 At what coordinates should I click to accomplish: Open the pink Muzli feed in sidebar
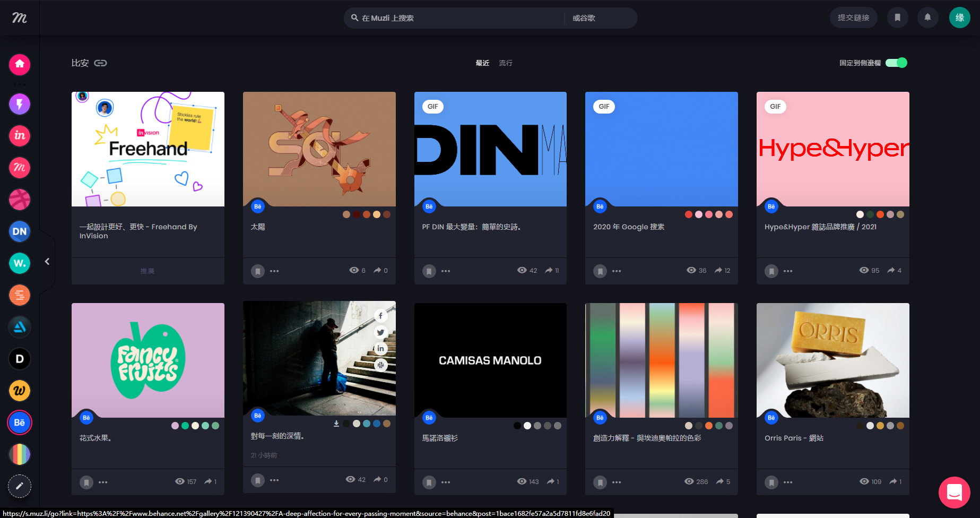pos(20,168)
